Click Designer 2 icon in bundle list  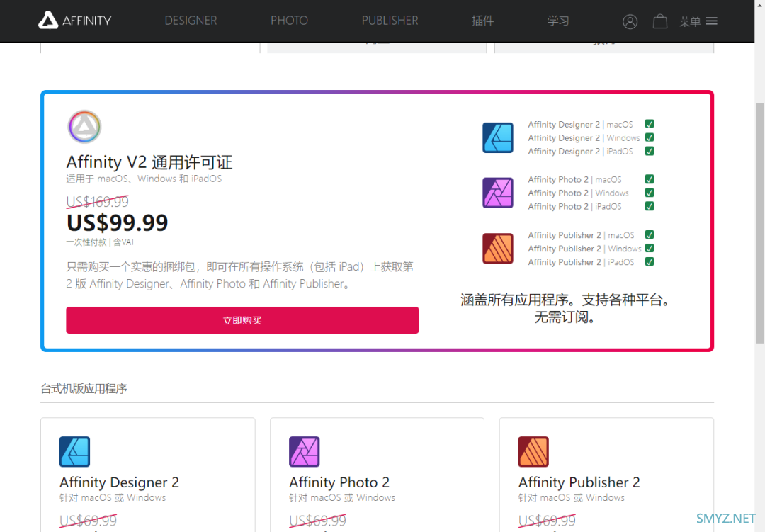click(x=498, y=137)
